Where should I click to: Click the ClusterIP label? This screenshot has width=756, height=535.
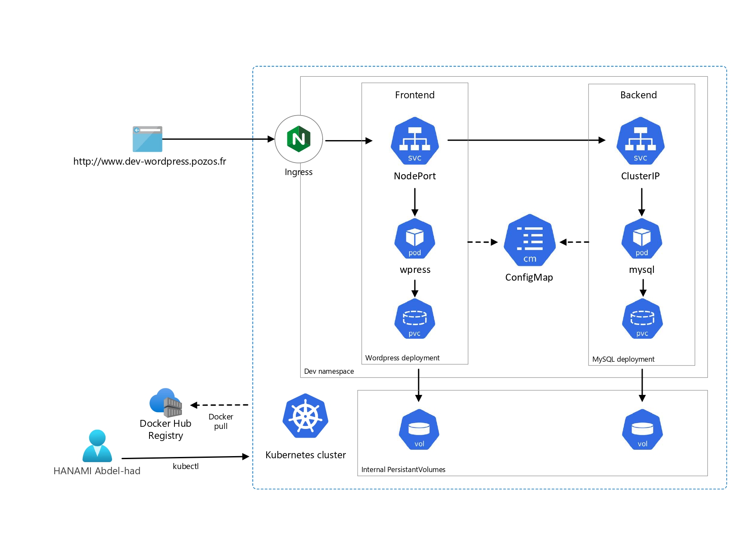pos(640,176)
